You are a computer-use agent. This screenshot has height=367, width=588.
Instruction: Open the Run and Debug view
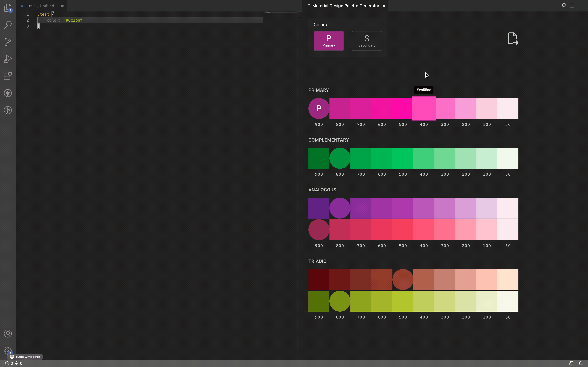tap(8, 59)
